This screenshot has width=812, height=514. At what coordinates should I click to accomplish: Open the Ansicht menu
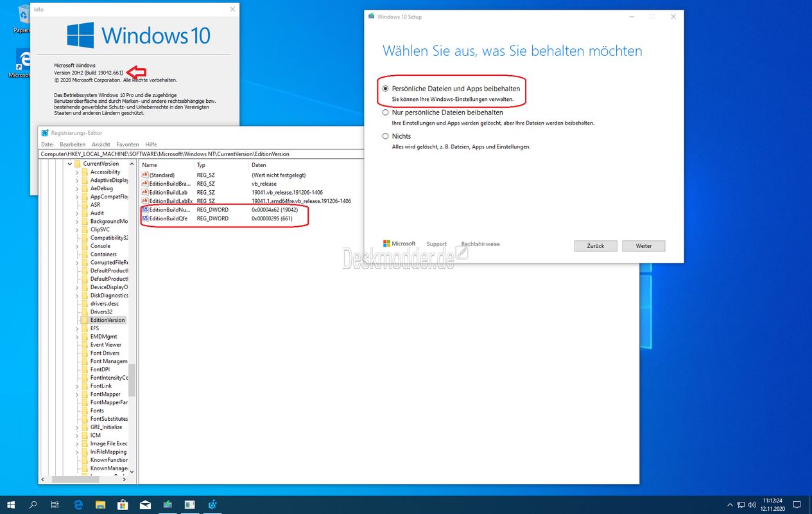click(x=101, y=145)
